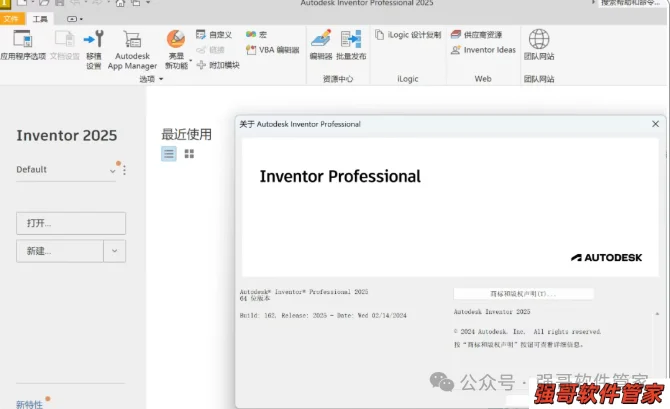The height and width of the screenshot is (409, 670).
Task: Open the What's New (新特性) link
Action: 29,404
